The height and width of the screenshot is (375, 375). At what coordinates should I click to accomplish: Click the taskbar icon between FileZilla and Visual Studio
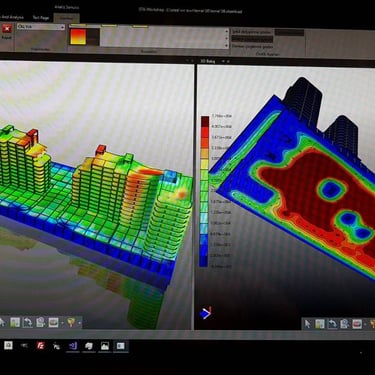(x=56, y=346)
